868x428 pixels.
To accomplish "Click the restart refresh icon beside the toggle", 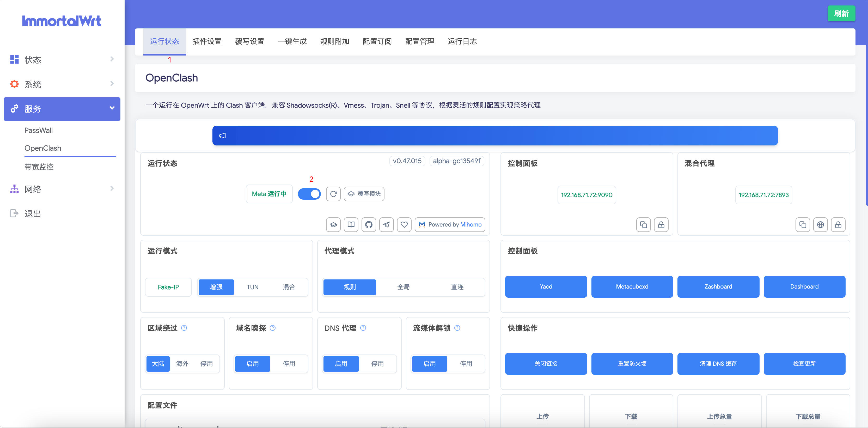I will pos(333,194).
